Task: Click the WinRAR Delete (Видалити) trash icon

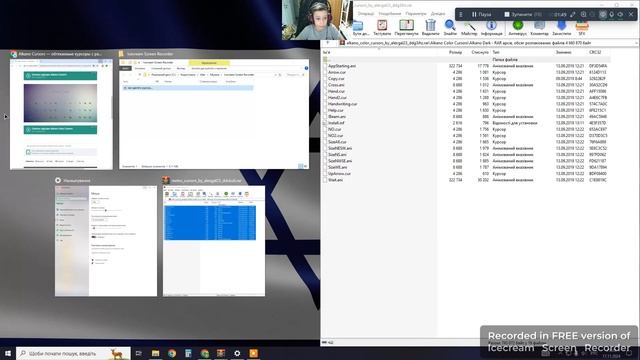Action: 430,25
